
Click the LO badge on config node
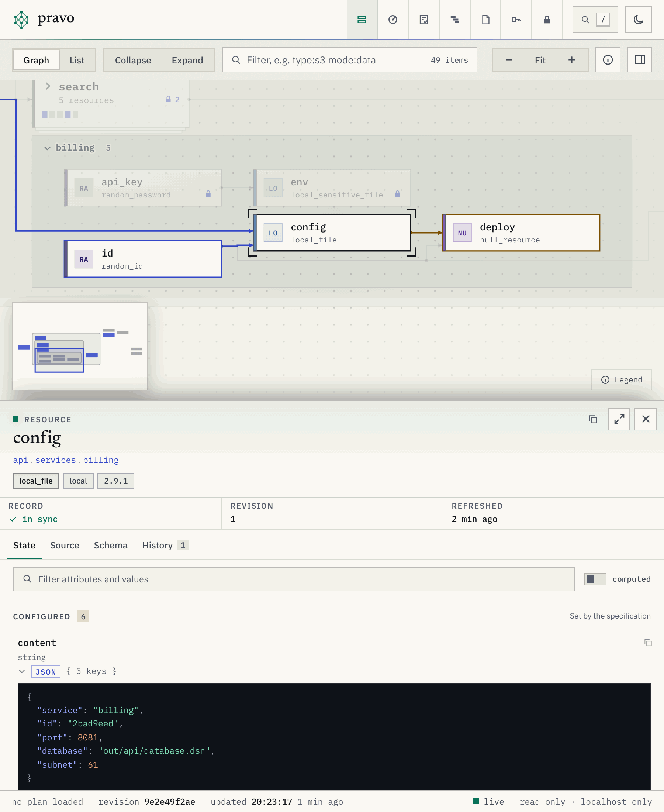tap(273, 233)
